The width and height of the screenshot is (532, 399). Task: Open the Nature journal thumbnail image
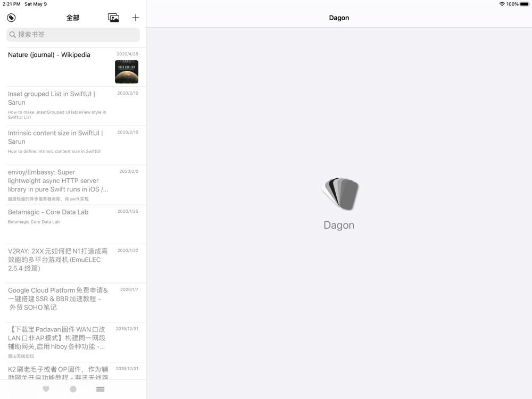coord(127,72)
